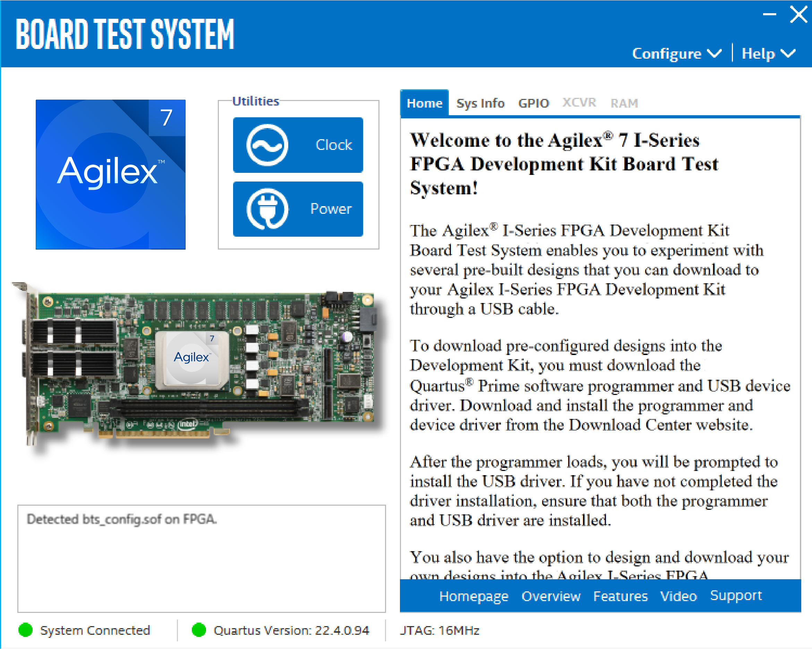The width and height of the screenshot is (812, 649).
Task: Click the Power plug icon
Action: tap(267, 209)
